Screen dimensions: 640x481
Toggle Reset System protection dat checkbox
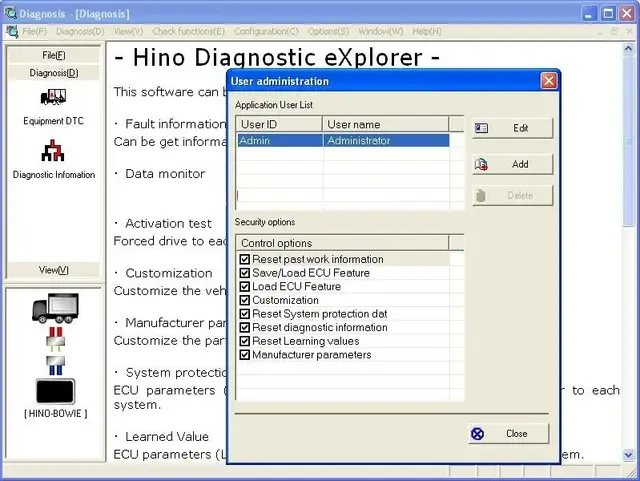[x=244, y=314]
